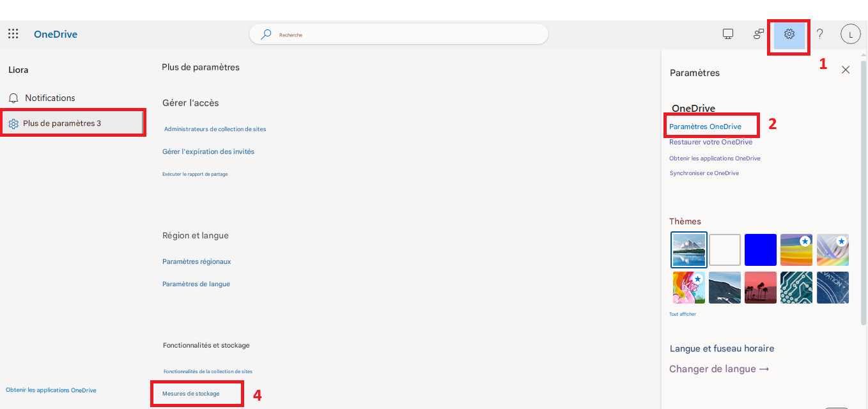Screen dimensions: 868x409
Task: Open Gérer l'expiration des invités
Action: click(208, 151)
